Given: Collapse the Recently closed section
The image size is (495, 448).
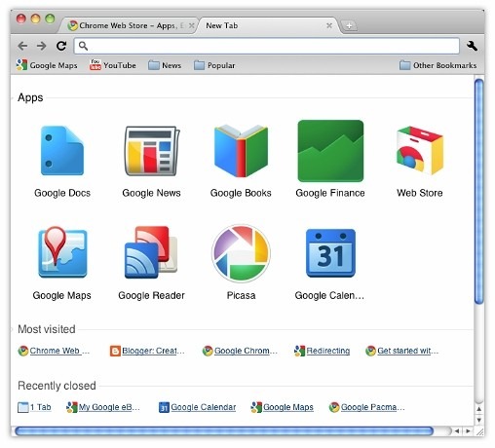Looking at the screenshot, I should click(x=57, y=386).
